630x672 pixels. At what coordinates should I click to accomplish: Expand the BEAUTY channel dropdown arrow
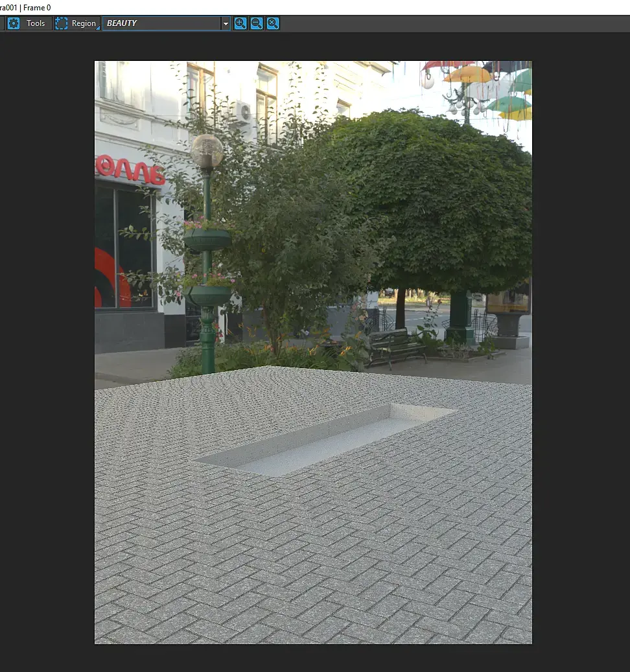coord(226,23)
